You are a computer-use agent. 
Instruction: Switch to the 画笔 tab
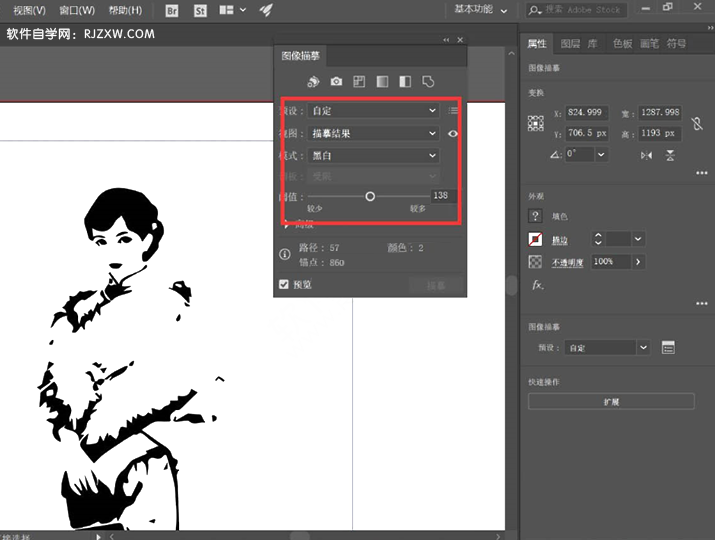tap(649, 44)
